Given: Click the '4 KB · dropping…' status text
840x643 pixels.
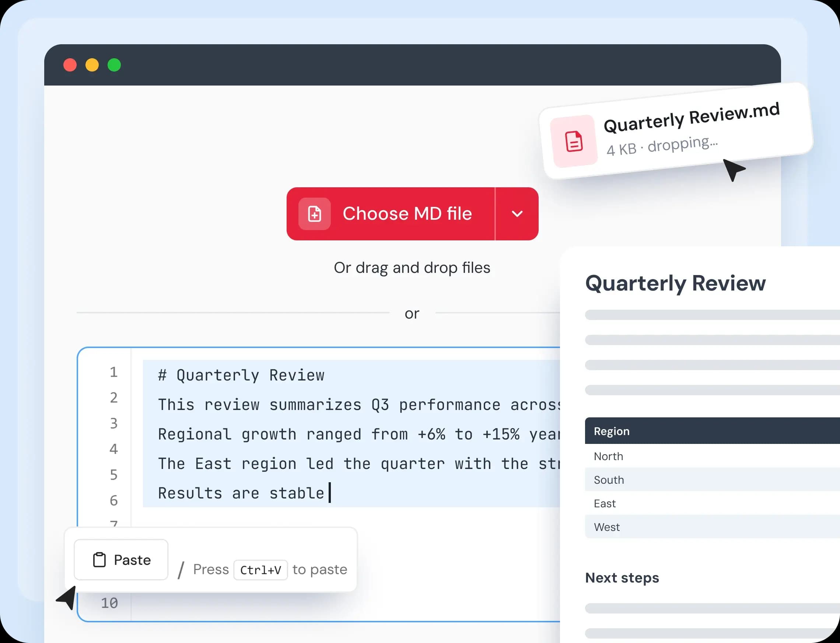Looking at the screenshot, I should pos(662,145).
